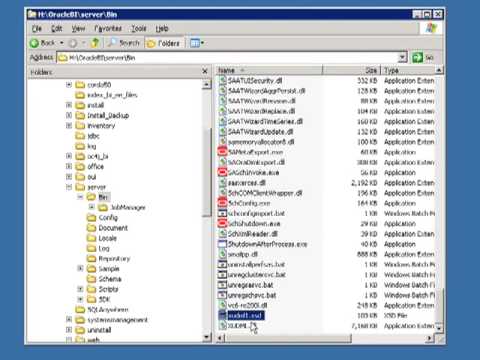Open the Search toolbar button
Screen dimensions: 480x360
tap(124, 43)
